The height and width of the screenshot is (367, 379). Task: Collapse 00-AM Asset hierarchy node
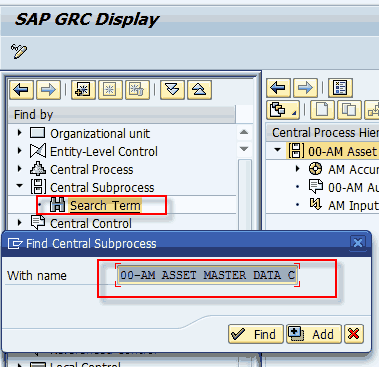pos(277,150)
